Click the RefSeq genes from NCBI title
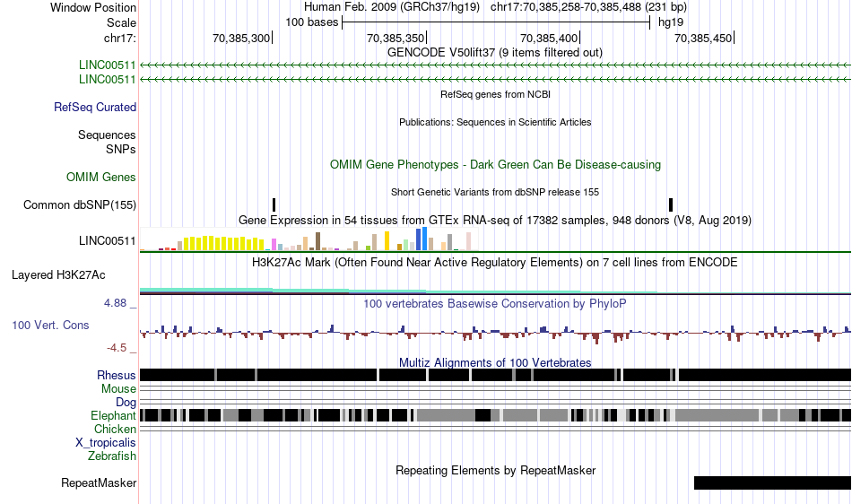 pos(496,94)
